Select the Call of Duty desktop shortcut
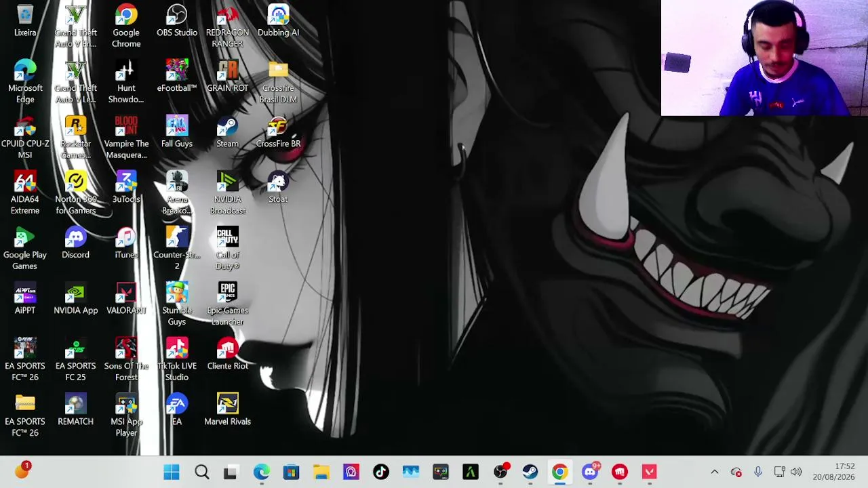This screenshot has height=488, width=868. [227, 249]
